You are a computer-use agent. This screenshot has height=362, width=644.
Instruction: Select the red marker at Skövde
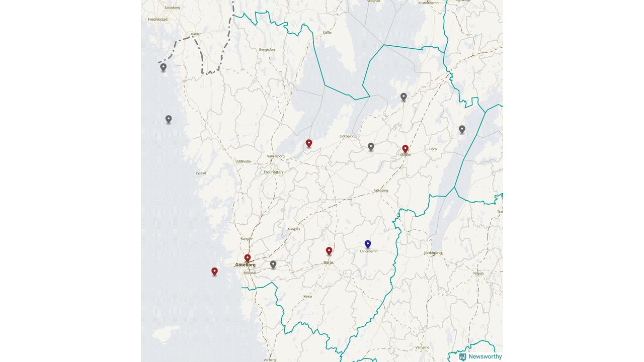[406, 149]
